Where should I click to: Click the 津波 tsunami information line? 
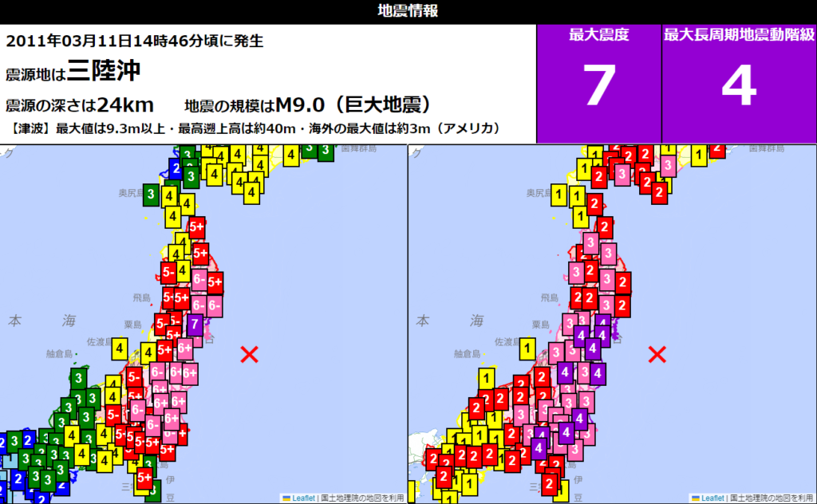pos(255,129)
